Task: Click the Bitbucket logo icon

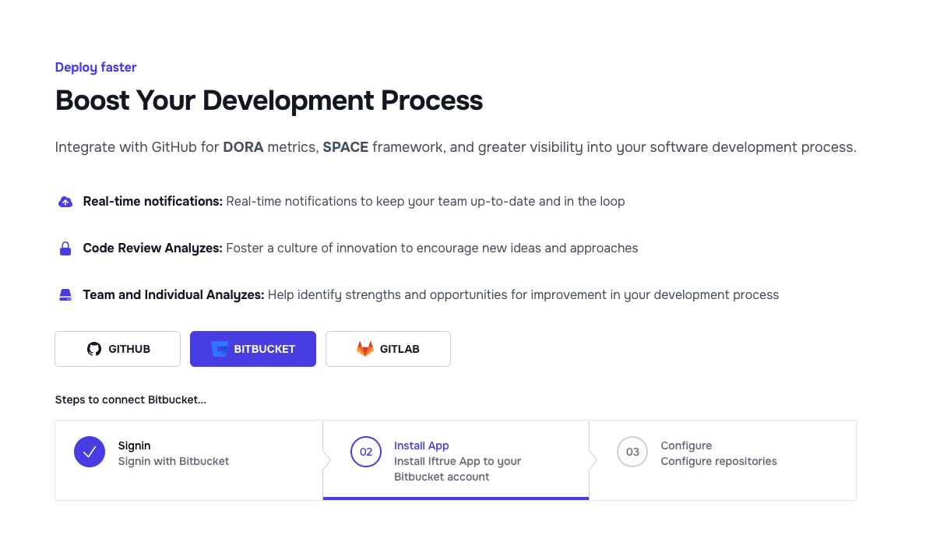Action: coord(220,349)
